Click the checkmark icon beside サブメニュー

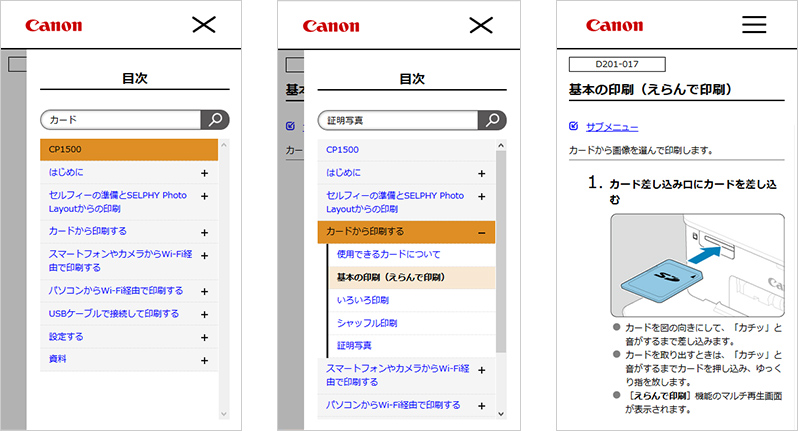tap(572, 127)
